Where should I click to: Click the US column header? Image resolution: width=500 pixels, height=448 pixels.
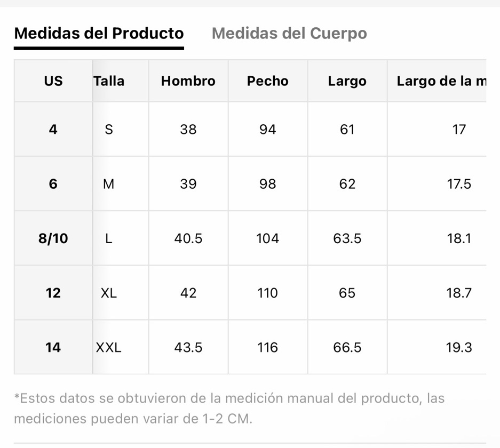tap(53, 81)
